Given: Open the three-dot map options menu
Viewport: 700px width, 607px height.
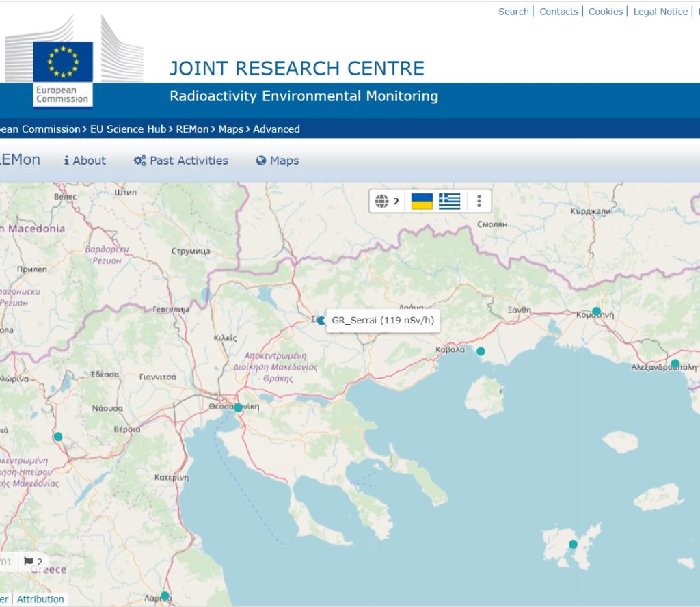Looking at the screenshot, I should 479,201.
